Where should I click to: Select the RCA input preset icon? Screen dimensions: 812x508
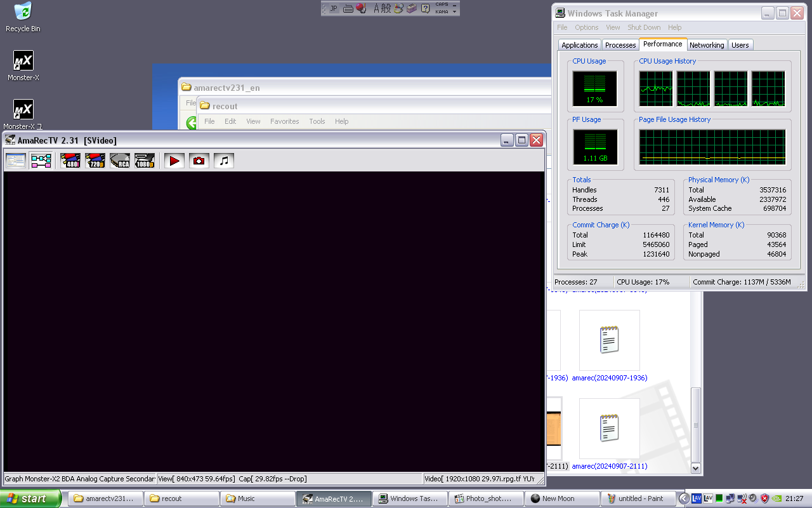click(120, 161)
